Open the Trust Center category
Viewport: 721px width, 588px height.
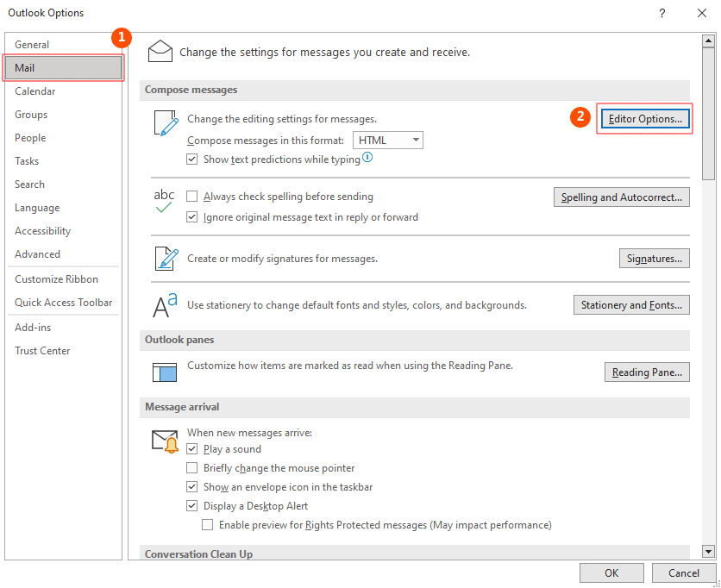[42, 351]
